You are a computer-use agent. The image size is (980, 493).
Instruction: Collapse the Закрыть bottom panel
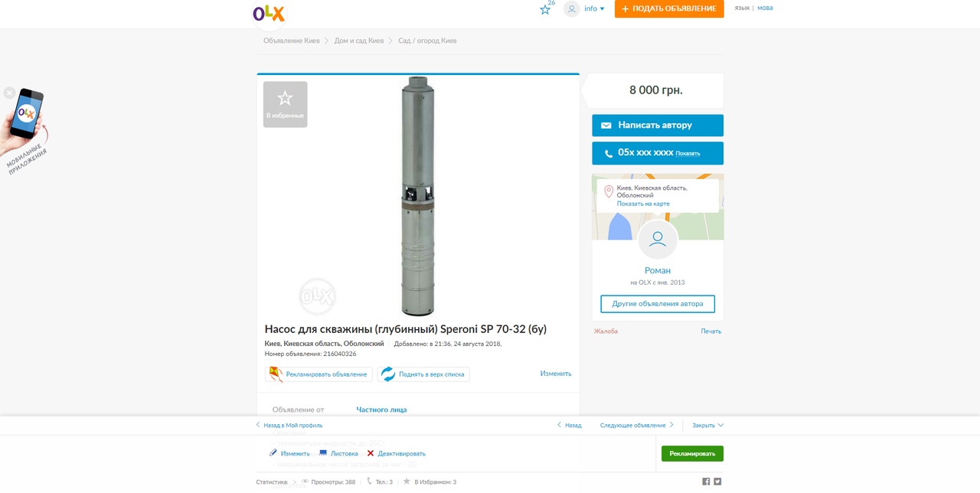click(x=707, y=425)
